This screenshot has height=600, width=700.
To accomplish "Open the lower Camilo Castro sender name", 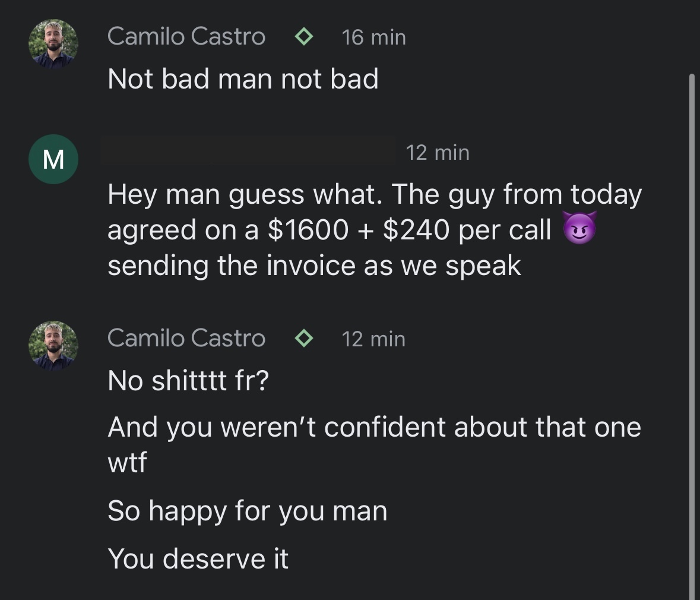I will 186,338.
